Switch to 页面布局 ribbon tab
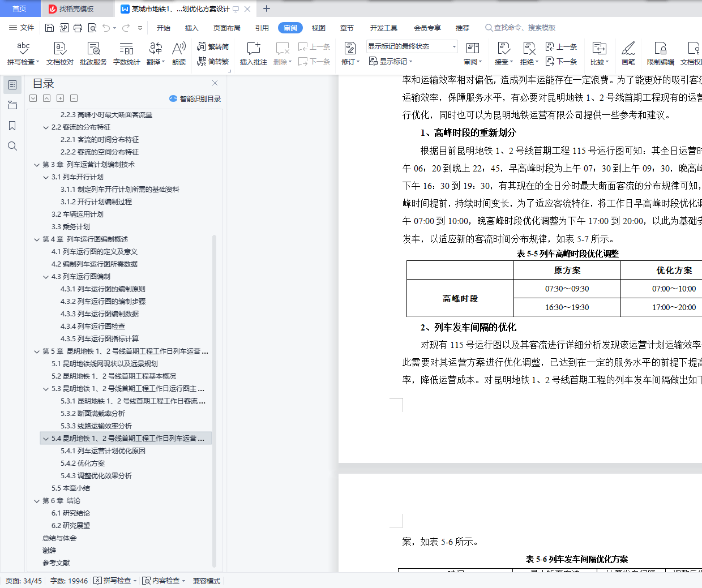This screenshot has width=702, height=588. point(227,28)
